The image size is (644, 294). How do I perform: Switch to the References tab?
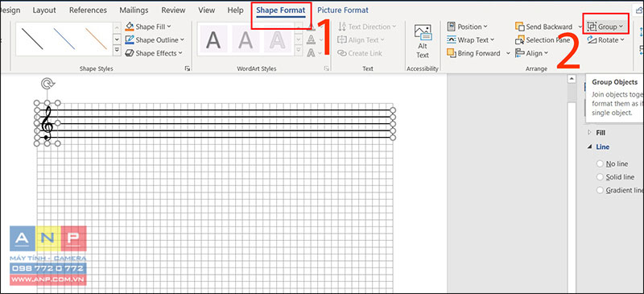point(88,10)
